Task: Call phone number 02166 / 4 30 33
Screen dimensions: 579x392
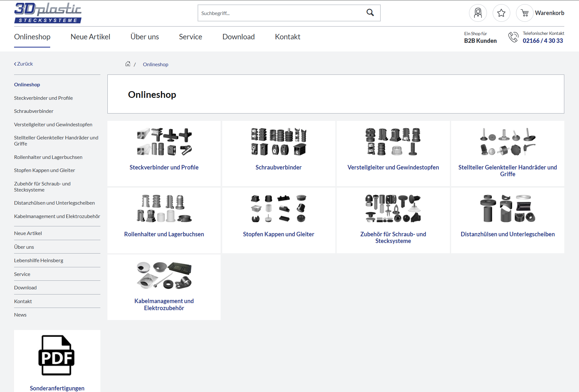Action: (543, 41)
